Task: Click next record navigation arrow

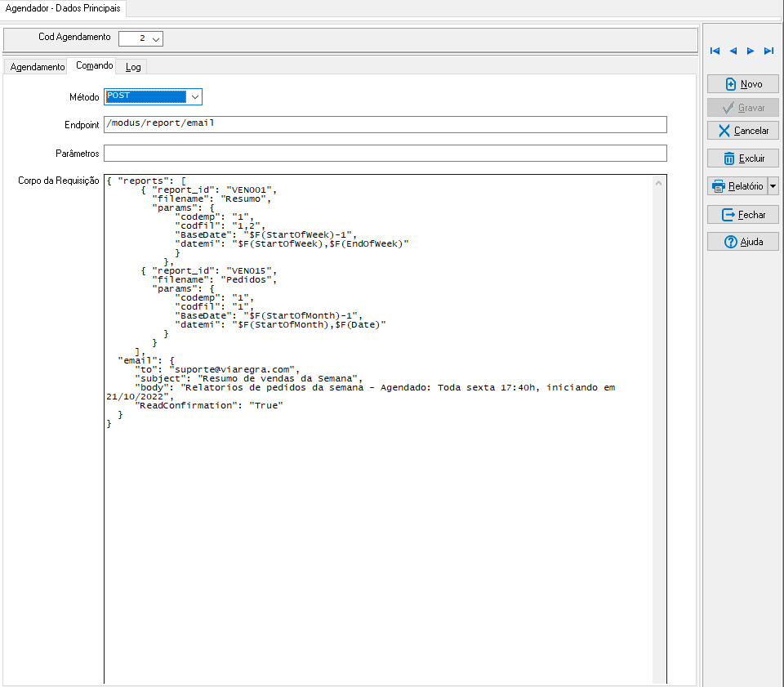Action: click(751, 51)
